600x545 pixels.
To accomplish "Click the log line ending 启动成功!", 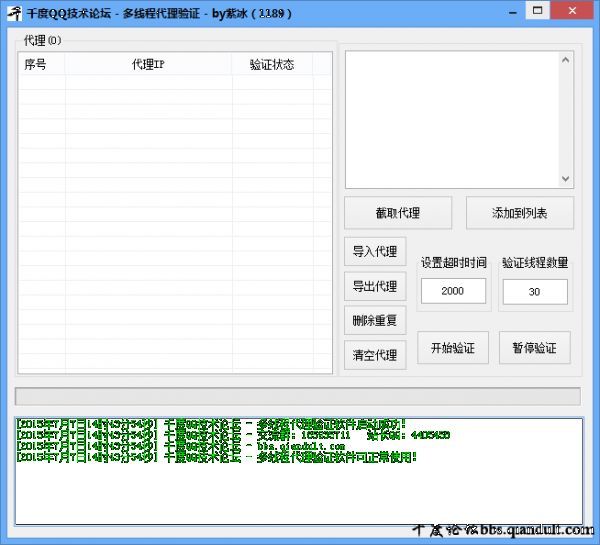I will tap(211, 424).
